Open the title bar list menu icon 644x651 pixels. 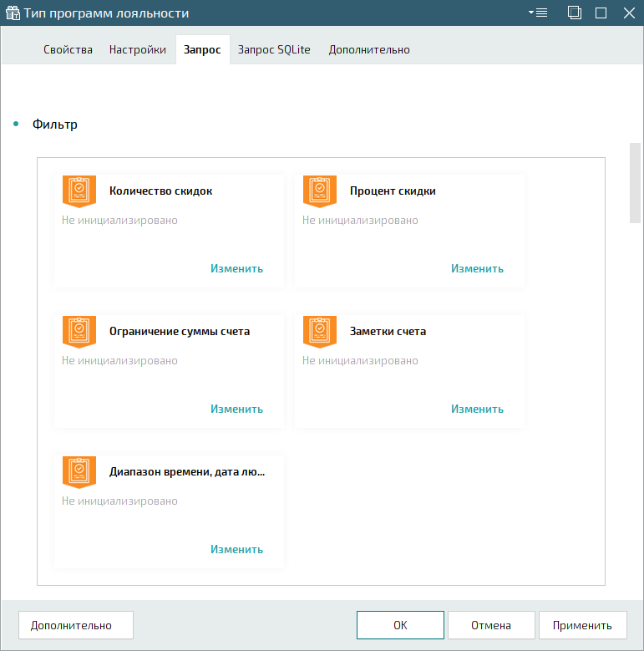538,13
